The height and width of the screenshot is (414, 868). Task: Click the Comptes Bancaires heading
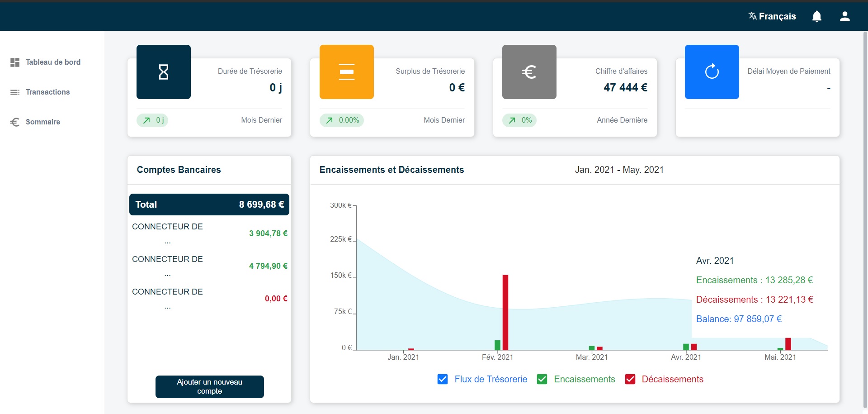point(179,170)
